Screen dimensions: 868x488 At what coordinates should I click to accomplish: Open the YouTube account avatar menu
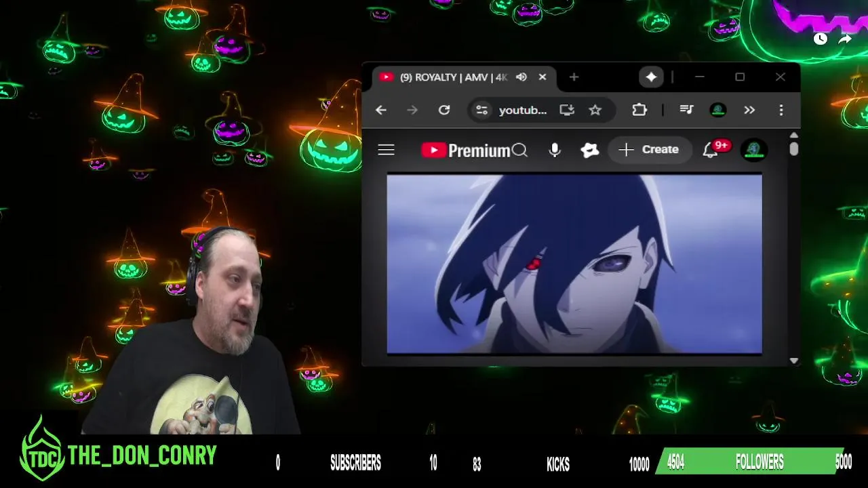pos(754,150)
